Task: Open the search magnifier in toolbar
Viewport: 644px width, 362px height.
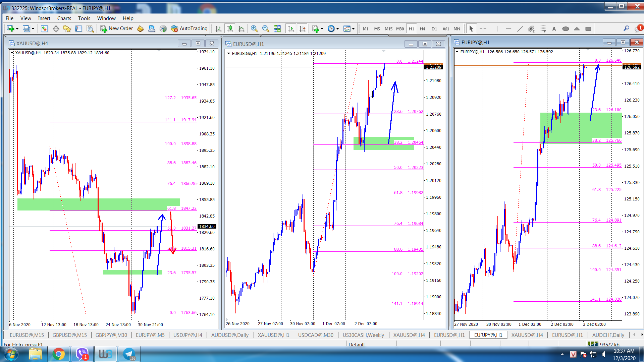Action: tap(626, 28)
